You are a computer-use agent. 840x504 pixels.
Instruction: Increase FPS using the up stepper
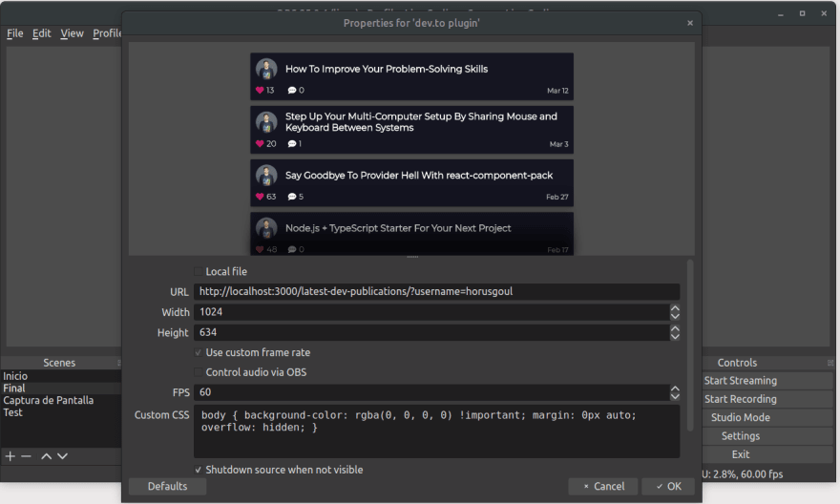click(x=675, y=388)
